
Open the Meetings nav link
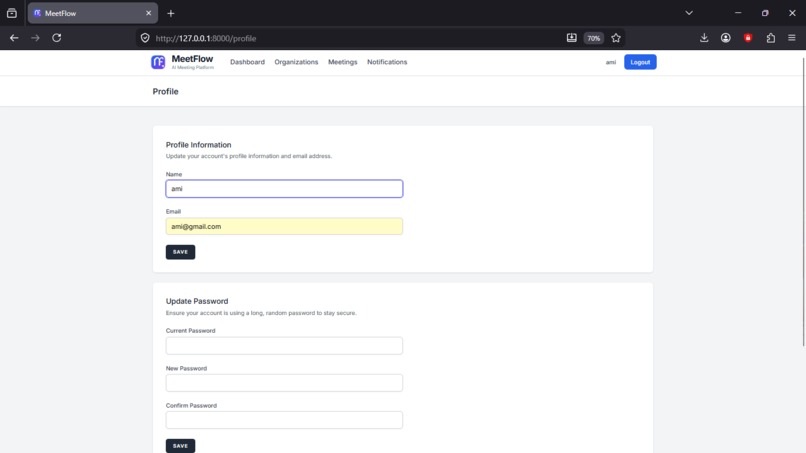(342, 62)
